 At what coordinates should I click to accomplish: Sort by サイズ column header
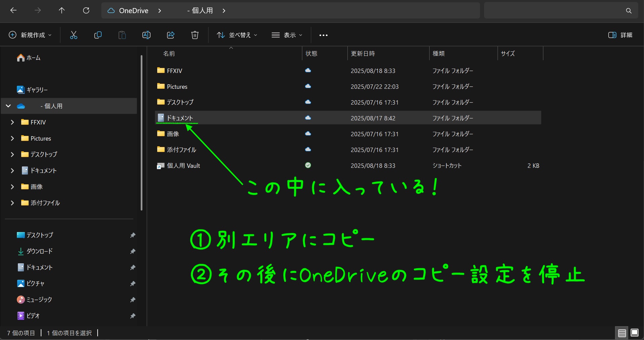click(x=508, y=53)
